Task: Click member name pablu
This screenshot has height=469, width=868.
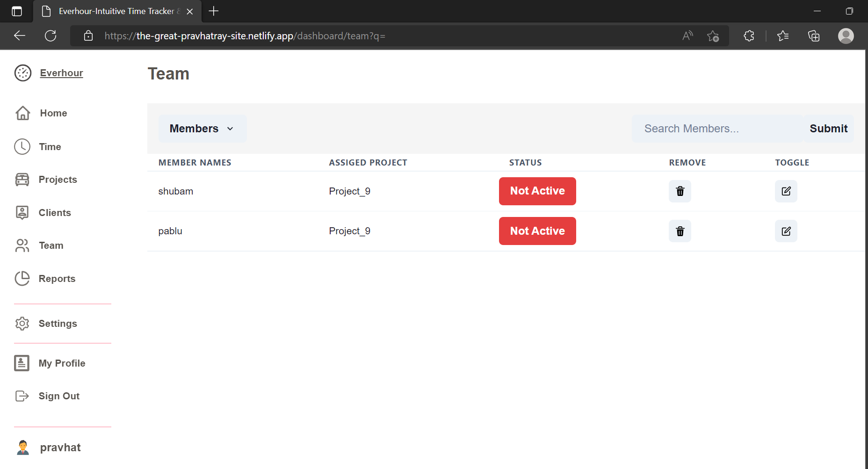Action: (170, 231)
